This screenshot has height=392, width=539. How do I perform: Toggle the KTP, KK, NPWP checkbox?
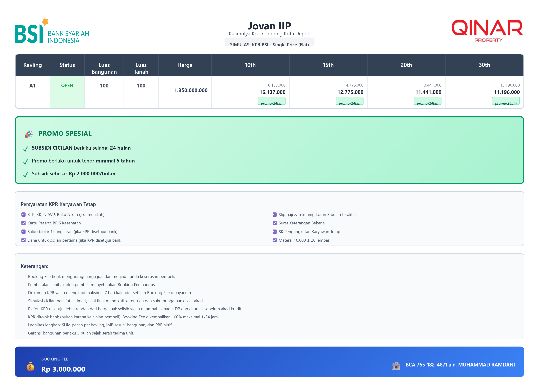click(x=24, y=215)
